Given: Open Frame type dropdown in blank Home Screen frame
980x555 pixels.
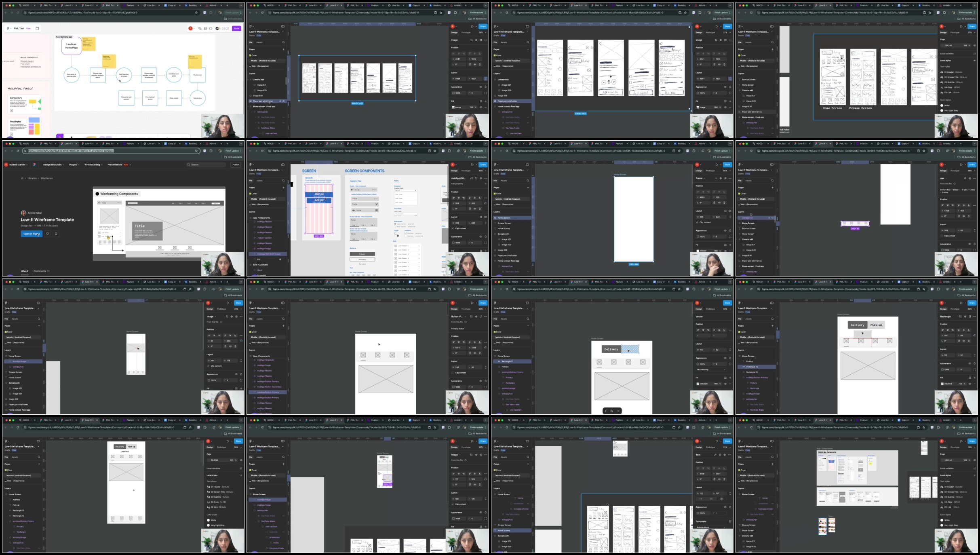Looking at the screenshot, I should (x=701, y=178).
